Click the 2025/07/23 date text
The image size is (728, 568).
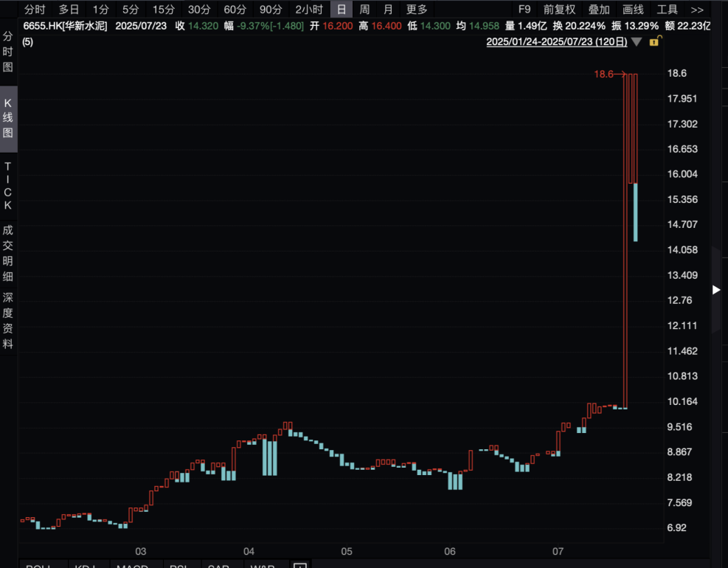[141, 26]
